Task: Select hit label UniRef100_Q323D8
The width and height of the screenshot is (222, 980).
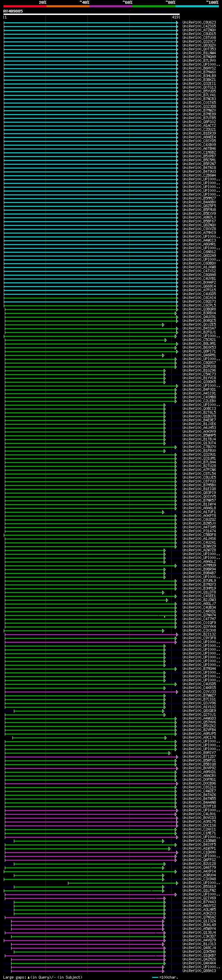Action: [x=199, y=106]
